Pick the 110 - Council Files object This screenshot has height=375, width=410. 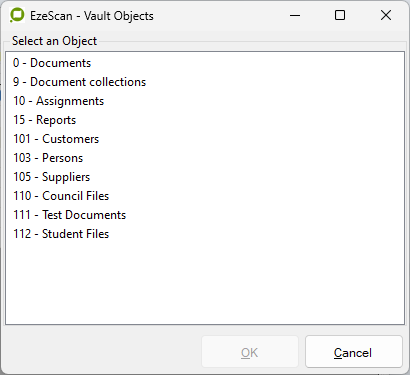[61, 196]
